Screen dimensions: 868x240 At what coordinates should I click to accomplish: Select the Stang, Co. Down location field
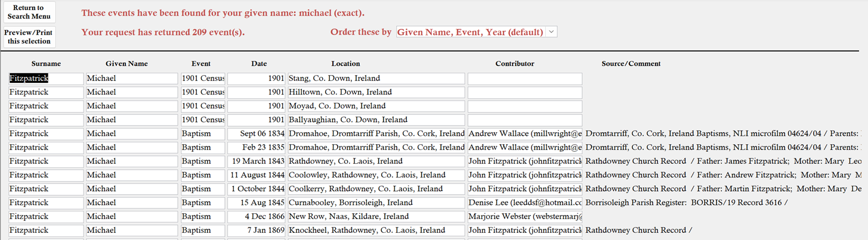[x=376, y=79]
